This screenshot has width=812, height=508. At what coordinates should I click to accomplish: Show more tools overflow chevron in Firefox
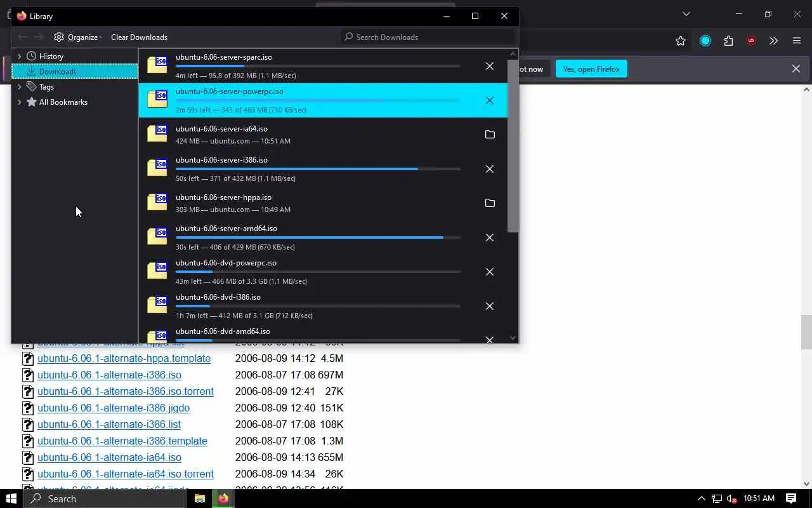[x=773, y=41]
